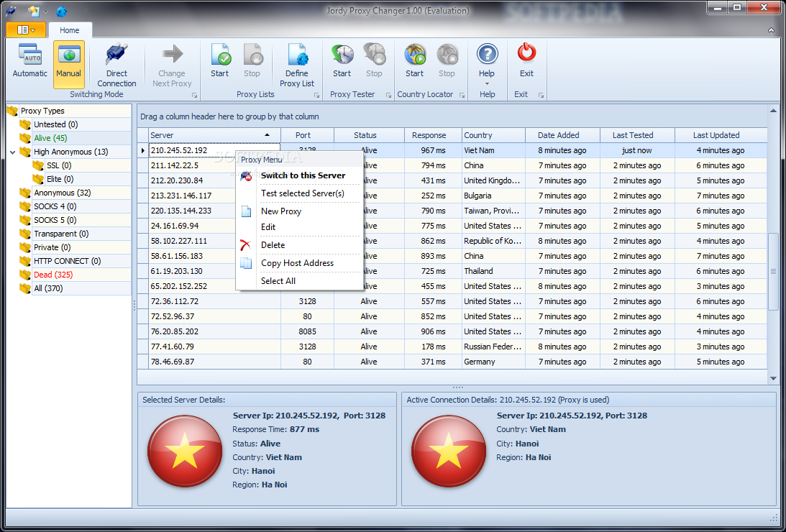Choose Test selected Server(s)
Screen dimensions: 786x532
pyautogui.click(x=300, y=193)
